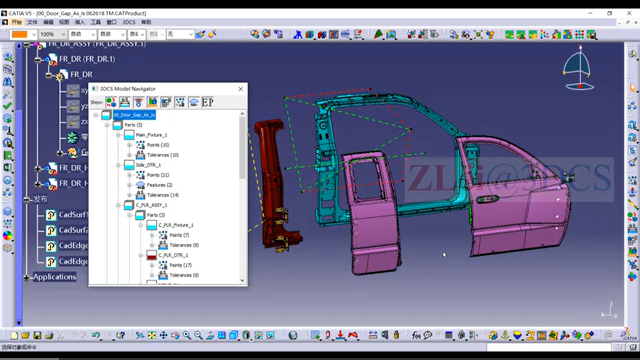This screenshot has width=640, height=360.
Task: Collapse the Main_Fixture_1 node
Action: point(118,135)
